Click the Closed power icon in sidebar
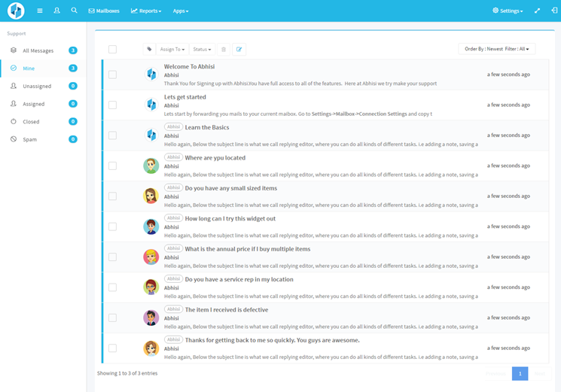 [x=14, y=121]
